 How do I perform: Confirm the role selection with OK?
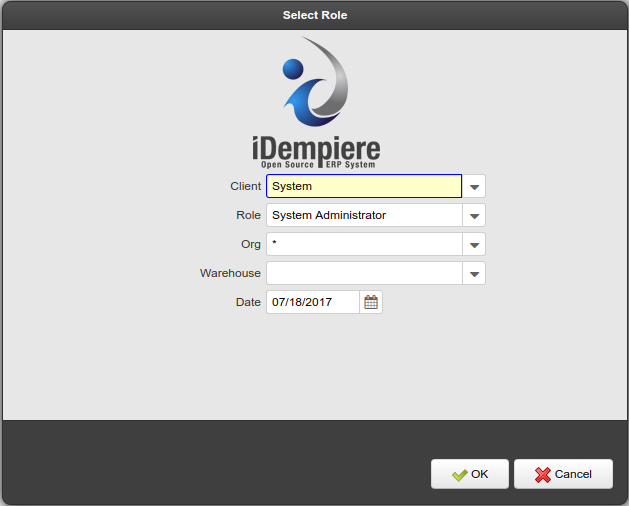[470, 474]
